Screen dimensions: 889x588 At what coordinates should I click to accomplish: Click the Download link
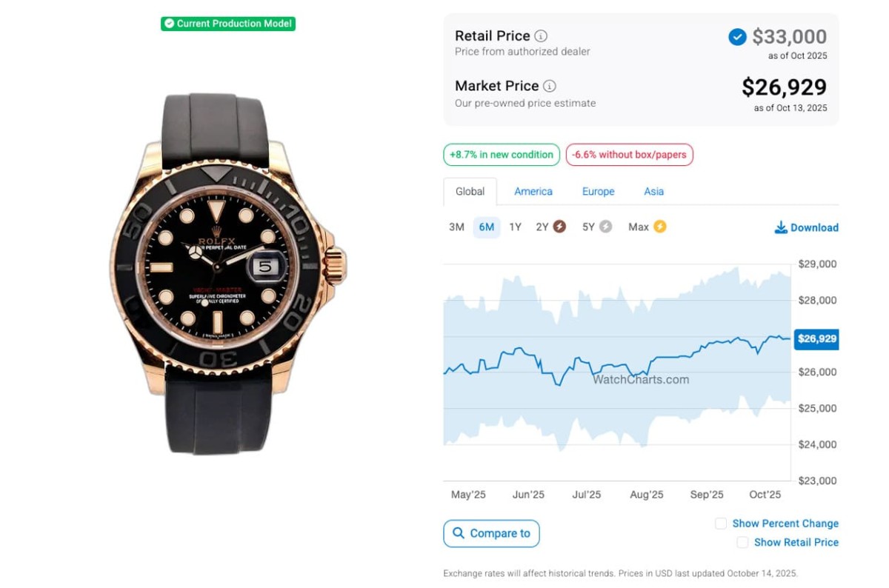(813, 227)
